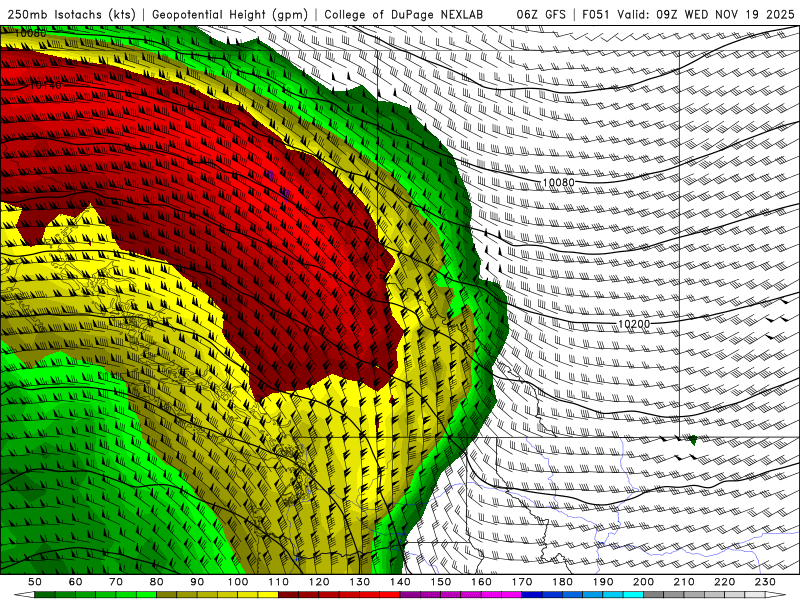The image size is (800, 600).
Task: Click the 150 label on the color scale
Action: (x=441, y=582)
